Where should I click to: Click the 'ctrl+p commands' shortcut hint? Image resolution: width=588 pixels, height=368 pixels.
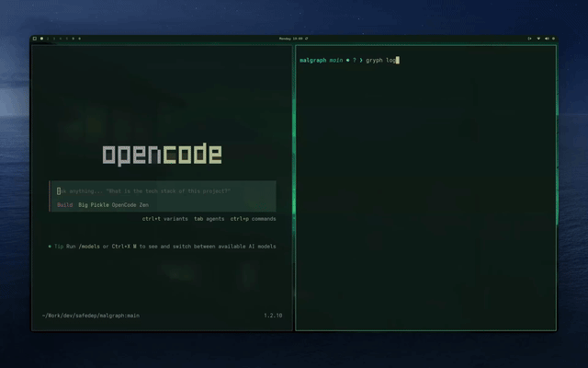254,219
